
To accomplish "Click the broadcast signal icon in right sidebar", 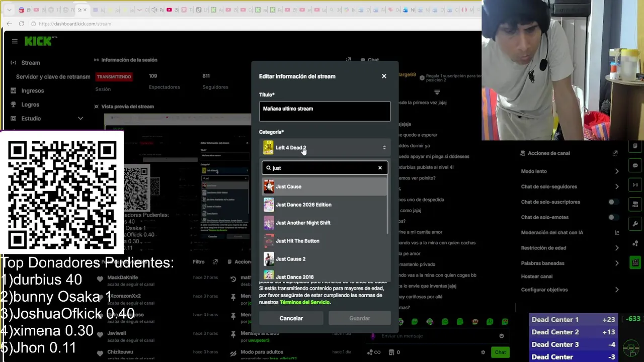I will (635, 185).
